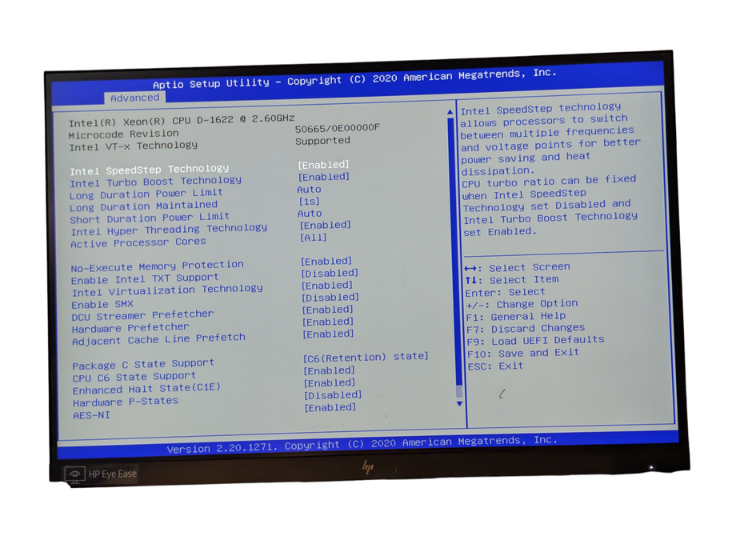Select Enable SMX setting
This screenshot has width=744, height=560.
pos(102,304)
